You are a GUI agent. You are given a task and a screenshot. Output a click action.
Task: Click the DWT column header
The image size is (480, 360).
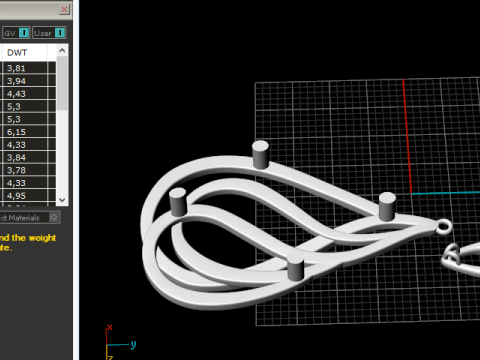coord(24,53)
